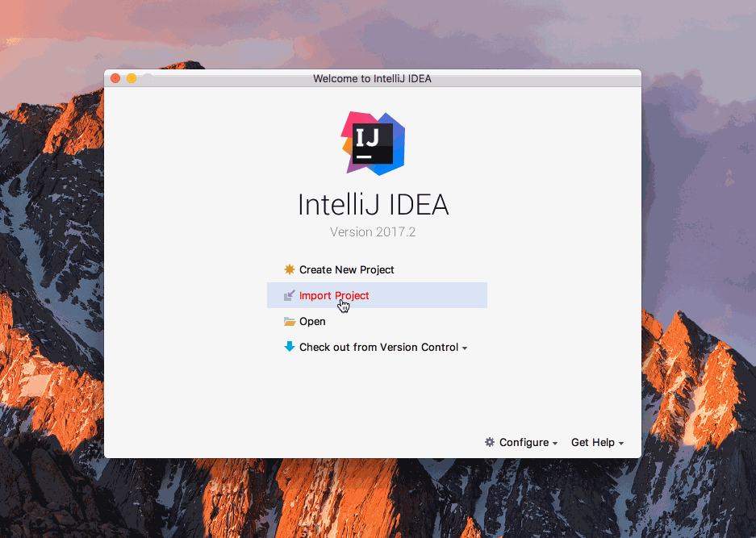Click the Welcome to IntelliJ IDEA title

coord(372,78)
